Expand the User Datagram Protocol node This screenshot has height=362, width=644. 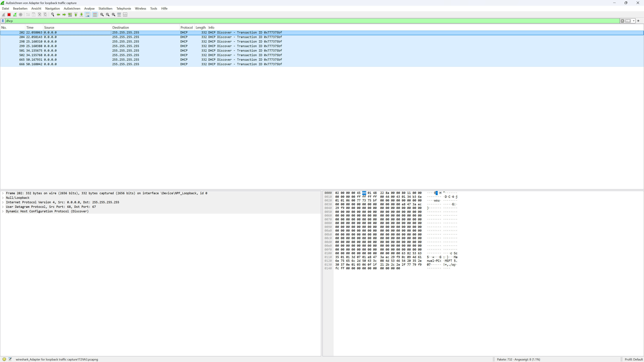pyautogui.click(x=3, y=207)
